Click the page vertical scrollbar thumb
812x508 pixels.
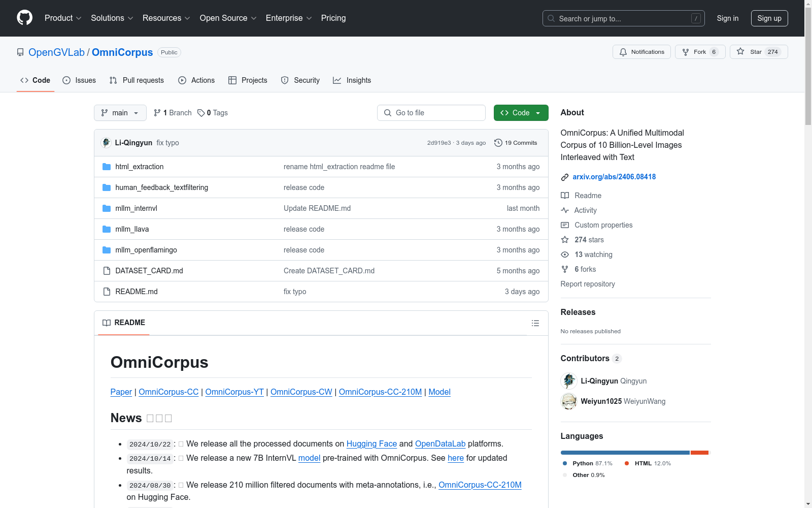tap(808, 66)
